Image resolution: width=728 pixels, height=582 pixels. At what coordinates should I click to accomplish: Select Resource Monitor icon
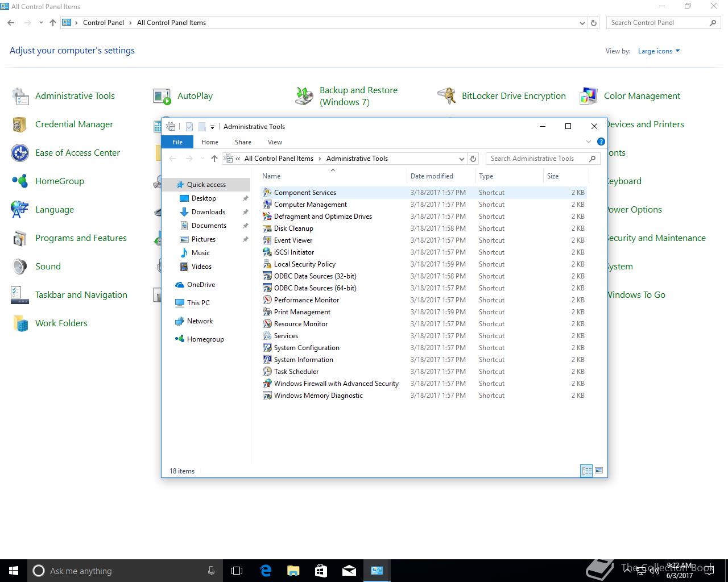click(267, 324)
